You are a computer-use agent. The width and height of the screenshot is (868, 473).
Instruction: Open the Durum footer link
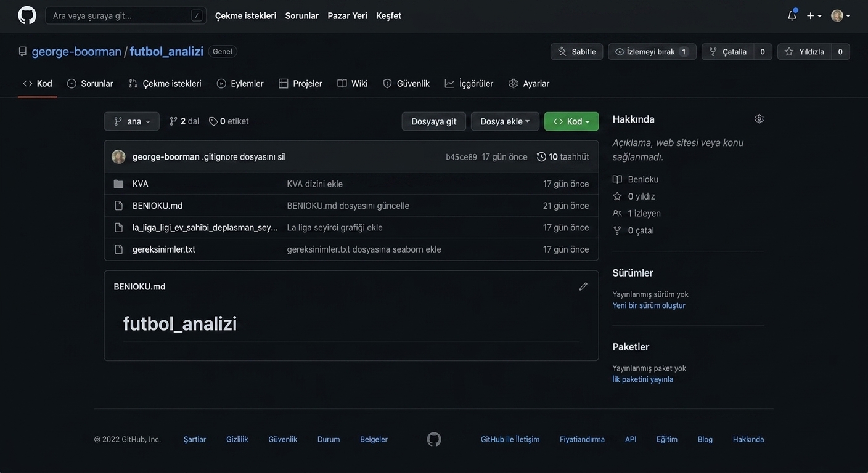(x=329, y=439)
